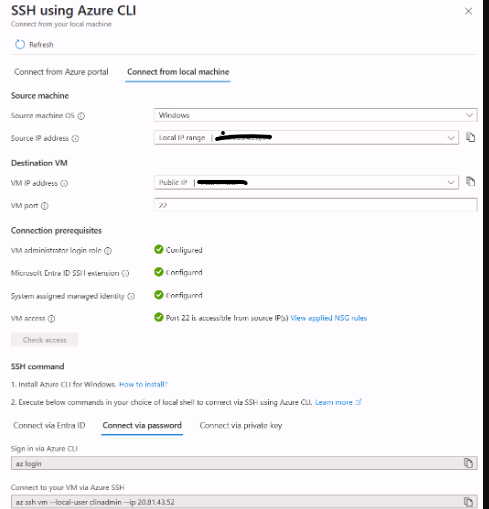Click the VM port input field
Image resolution: width=489 pixels, height=509 pixels.
click(315, 205)
